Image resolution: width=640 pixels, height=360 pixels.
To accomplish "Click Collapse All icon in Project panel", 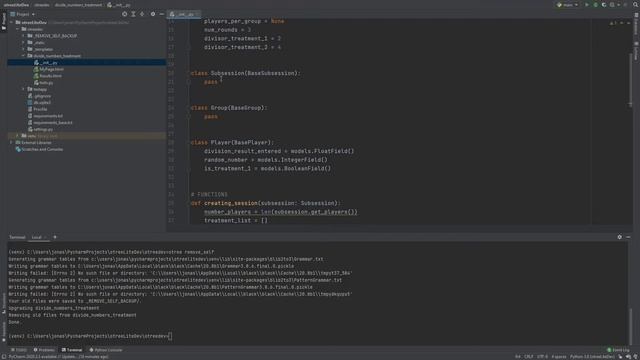I will (x=142, y=14).
